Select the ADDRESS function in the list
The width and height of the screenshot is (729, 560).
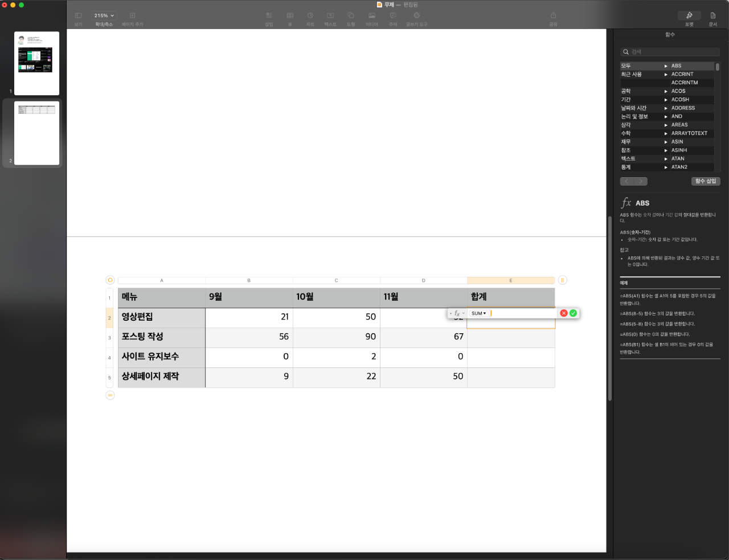pyautogui.click(x=683, y=108)
